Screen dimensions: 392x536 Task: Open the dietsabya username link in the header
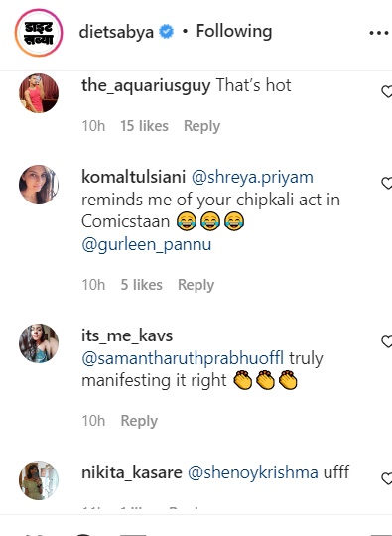tap(116, 33)
